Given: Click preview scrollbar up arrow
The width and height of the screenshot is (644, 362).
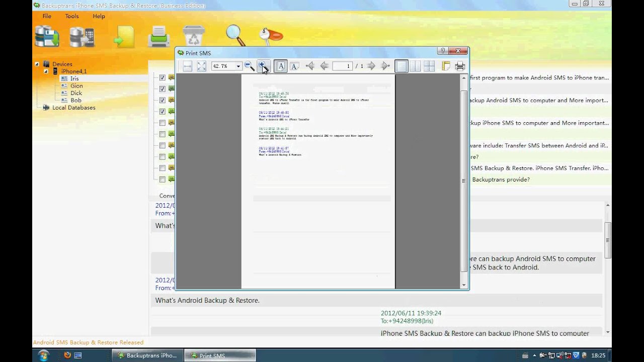Looking at the screenshot, I should point(464,78).
